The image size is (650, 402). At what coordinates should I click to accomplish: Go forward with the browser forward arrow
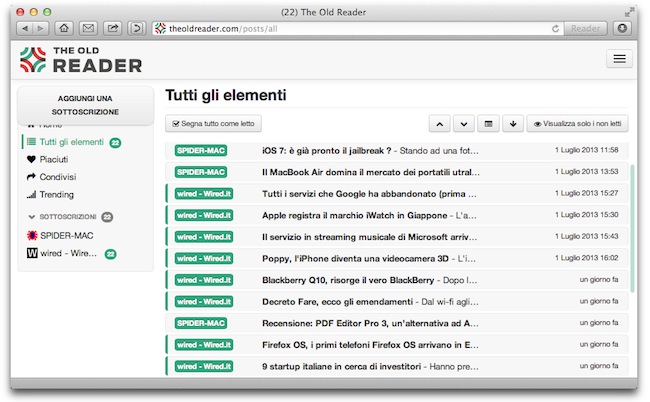41,29
